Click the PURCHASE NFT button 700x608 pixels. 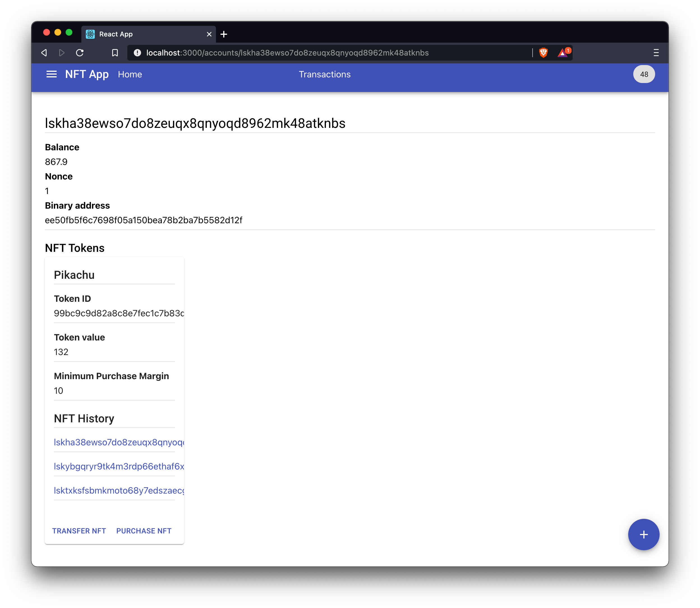[x=144, y=531]
